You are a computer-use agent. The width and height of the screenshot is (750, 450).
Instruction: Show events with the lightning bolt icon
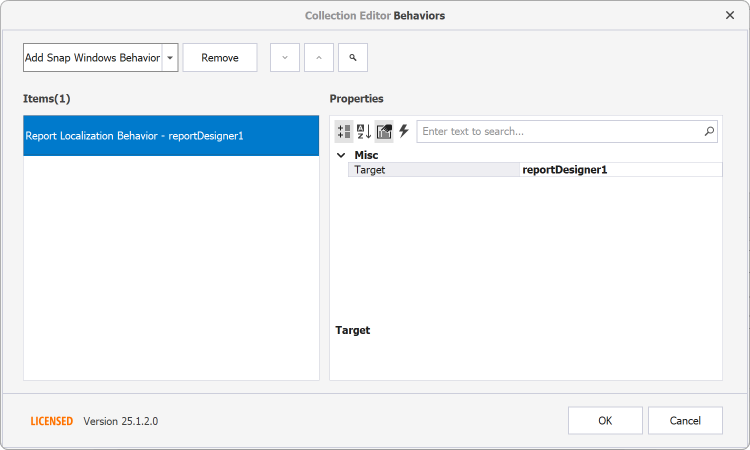[x=404, y=131]
